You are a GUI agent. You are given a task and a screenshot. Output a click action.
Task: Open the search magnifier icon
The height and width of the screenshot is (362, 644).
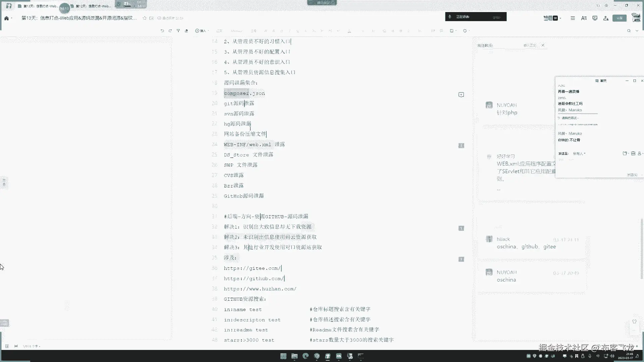pyautogui.click(x=629, y=31)
